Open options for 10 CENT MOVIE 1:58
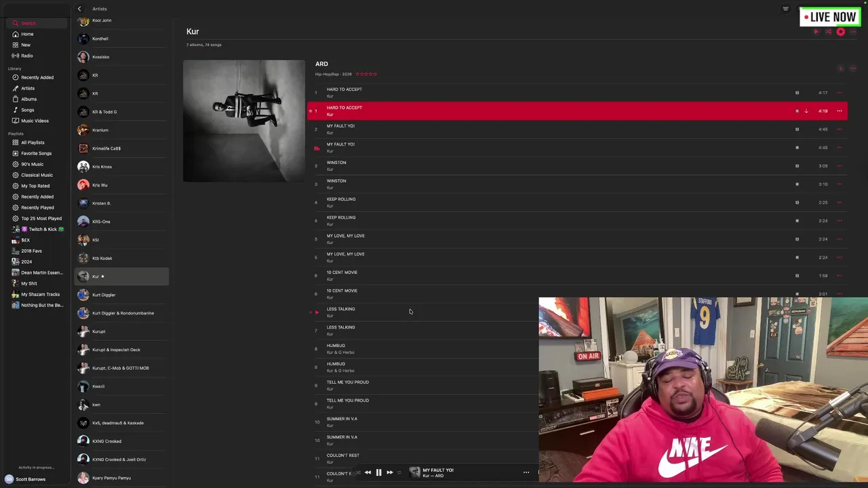 (840, 276)
